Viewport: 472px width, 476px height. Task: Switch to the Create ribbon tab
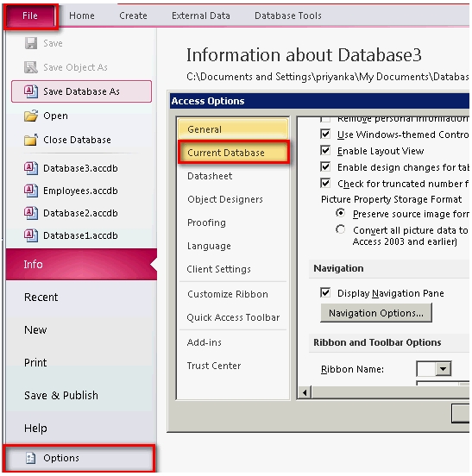point(133,16)
